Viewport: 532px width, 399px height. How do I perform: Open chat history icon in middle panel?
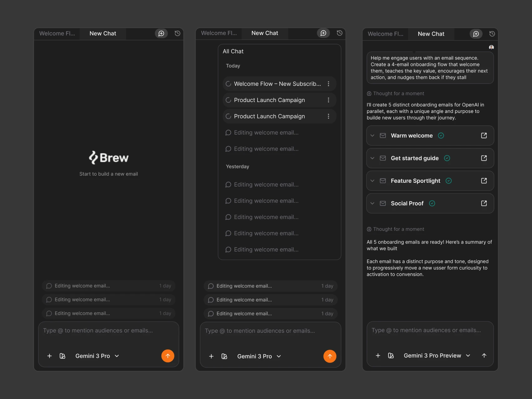click(340, 33)
